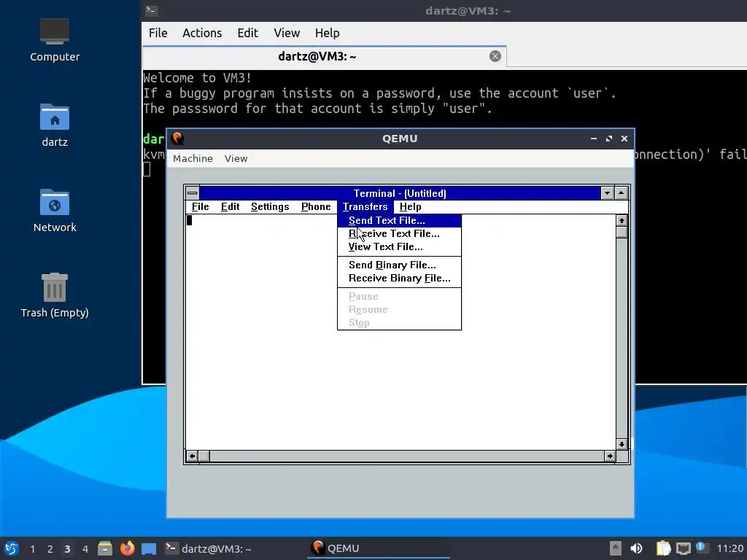Choose Send Binary File menu entry
The image size is (747, 560).
[x=399, y=265]
